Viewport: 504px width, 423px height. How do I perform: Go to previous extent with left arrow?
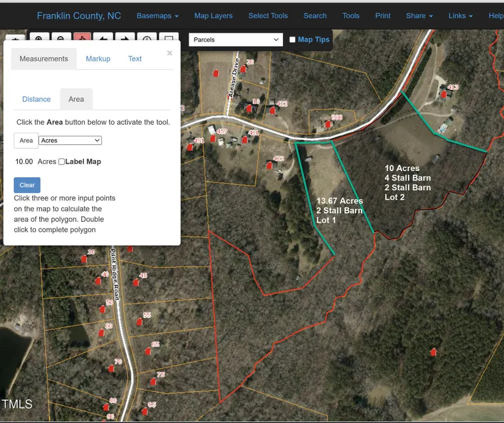tap(103, 39)
